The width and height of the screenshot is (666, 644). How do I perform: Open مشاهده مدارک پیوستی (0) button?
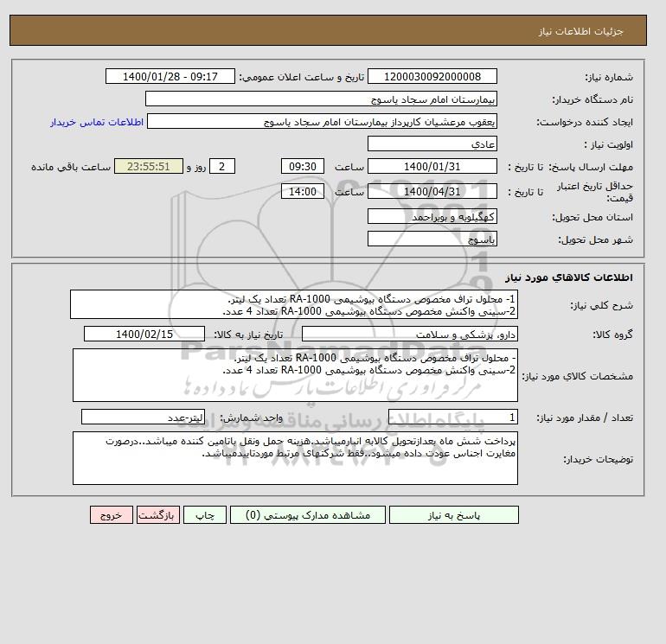coord(308,515)
